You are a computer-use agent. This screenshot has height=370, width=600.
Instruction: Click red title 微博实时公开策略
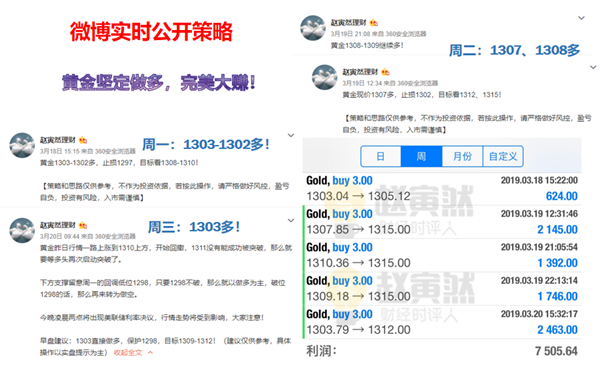pos(151,32)
